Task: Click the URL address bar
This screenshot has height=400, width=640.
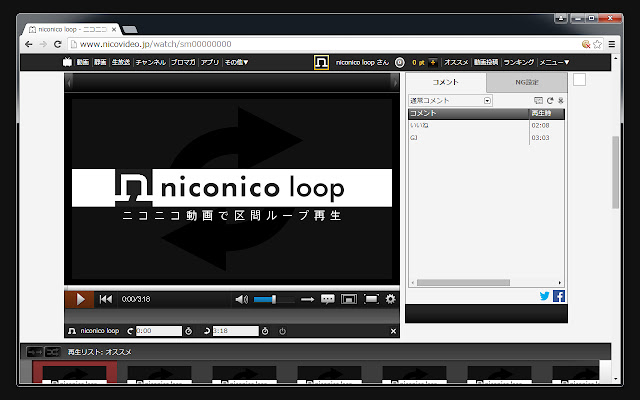Action: (x=324, y=44)
